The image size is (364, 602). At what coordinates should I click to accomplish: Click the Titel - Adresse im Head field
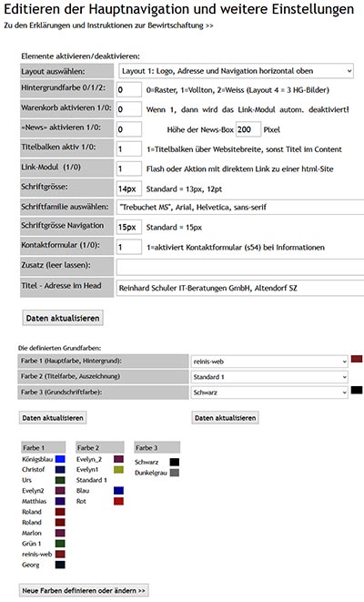tap(240, 288)
